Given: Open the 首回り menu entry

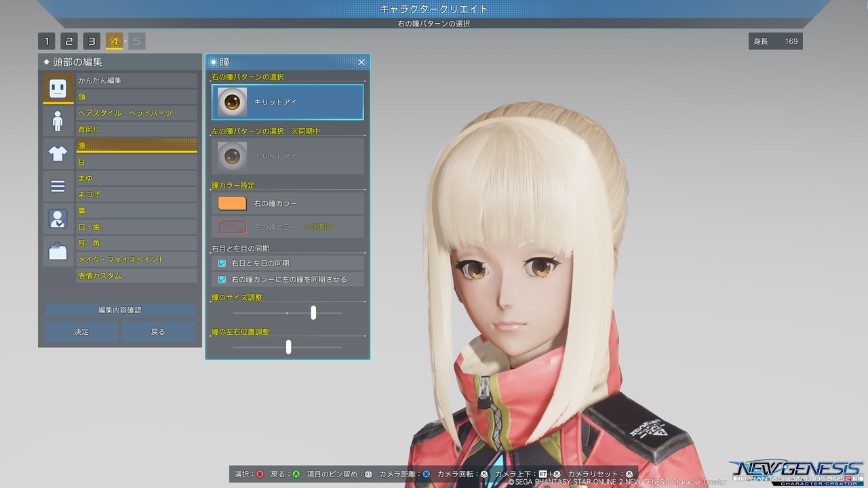Looking at the screenshot, I should click(137, 129).
